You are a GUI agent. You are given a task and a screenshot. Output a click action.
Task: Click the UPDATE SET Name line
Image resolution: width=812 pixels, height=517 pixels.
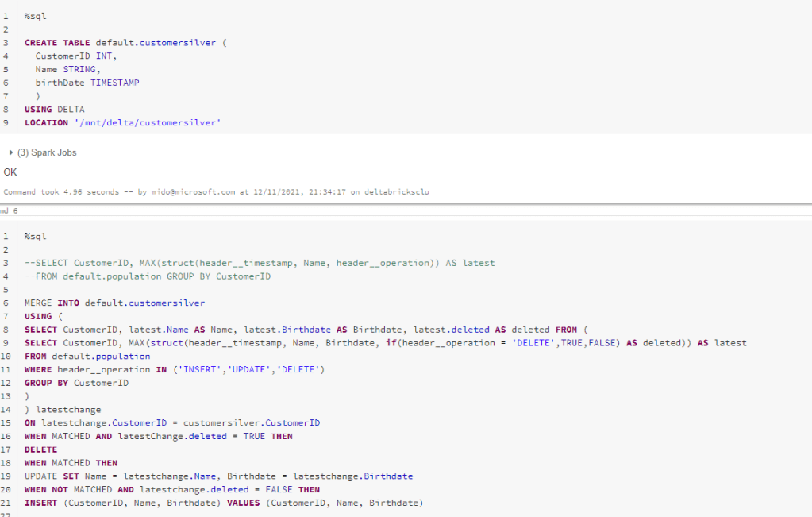coord(218,476)
